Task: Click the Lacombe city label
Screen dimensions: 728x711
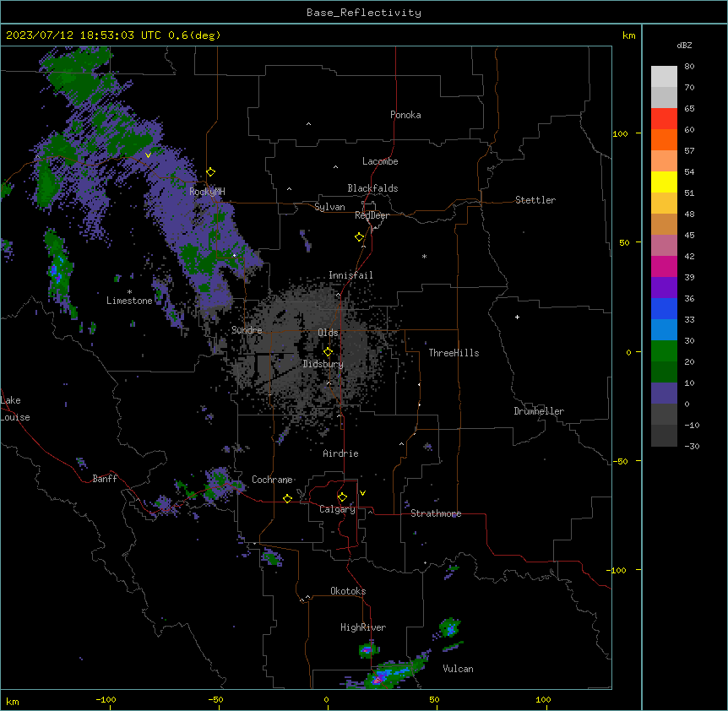Action: pyautogui.click(x=380, y=161)
